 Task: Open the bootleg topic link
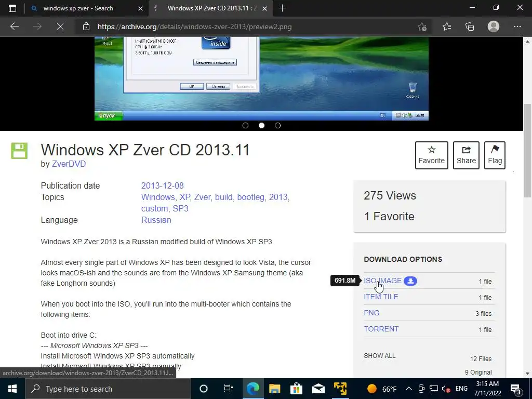click(250, 197)
